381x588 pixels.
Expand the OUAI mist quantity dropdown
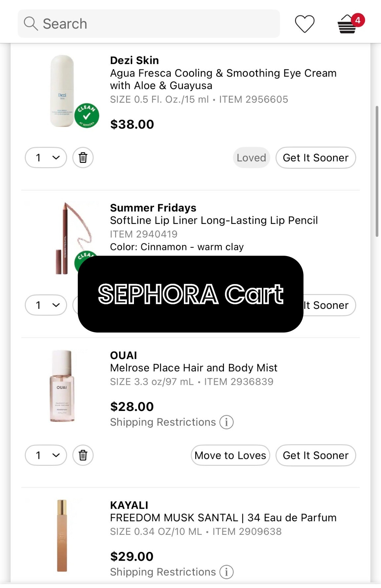point(45,455)
